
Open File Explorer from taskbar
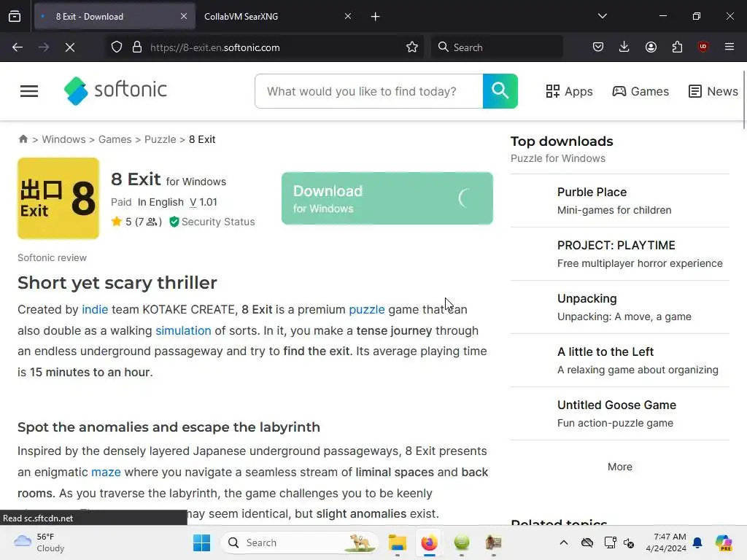398,542
